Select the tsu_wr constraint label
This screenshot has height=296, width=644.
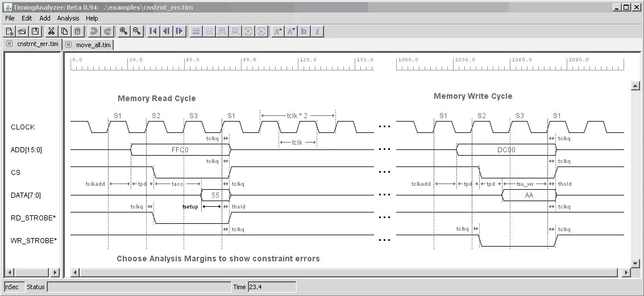(525, 184)
